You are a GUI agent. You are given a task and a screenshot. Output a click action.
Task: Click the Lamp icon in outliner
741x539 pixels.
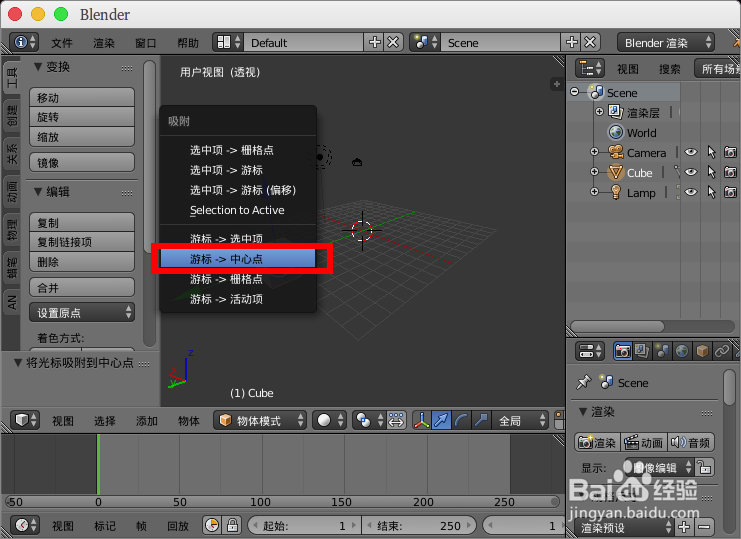click(616, 192)
